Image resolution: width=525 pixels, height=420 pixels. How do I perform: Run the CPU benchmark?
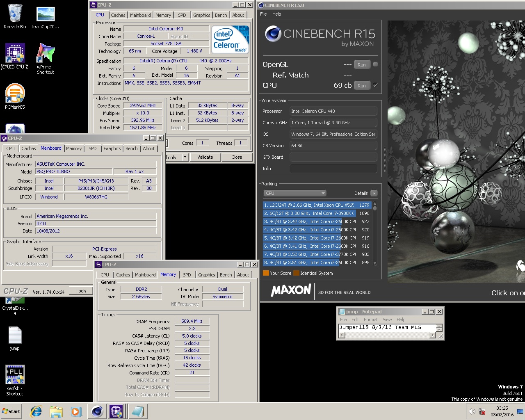coord(362,86)
